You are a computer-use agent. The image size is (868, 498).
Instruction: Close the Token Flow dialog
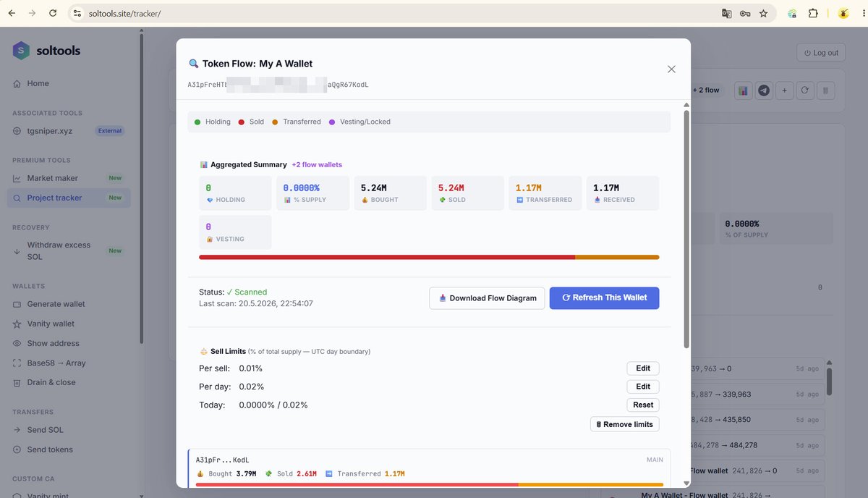[671, 69]
